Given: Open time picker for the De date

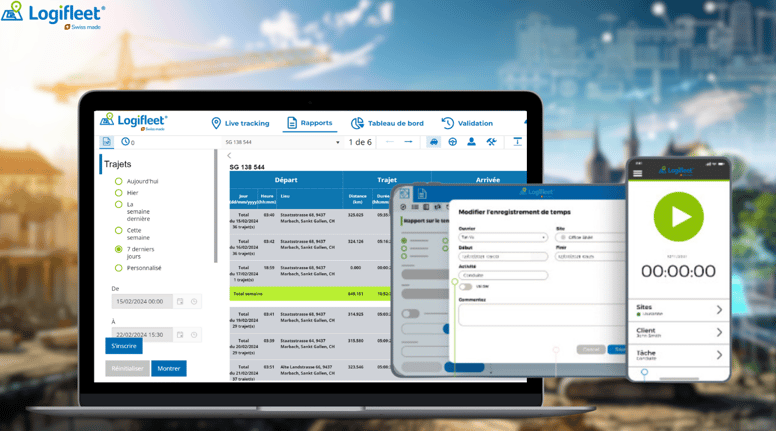Looking at the screenshot, I should [194, 301].
